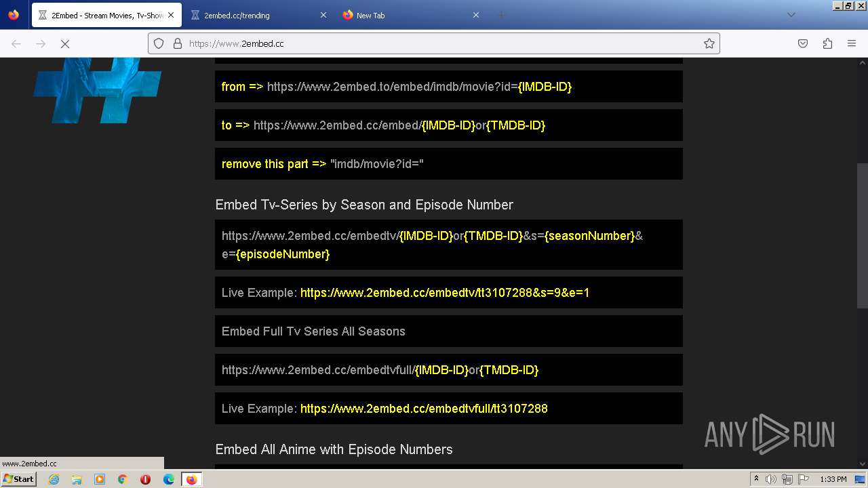Bookmark this page with the star icon
868x488 pixels.
[x=709, y=43]
